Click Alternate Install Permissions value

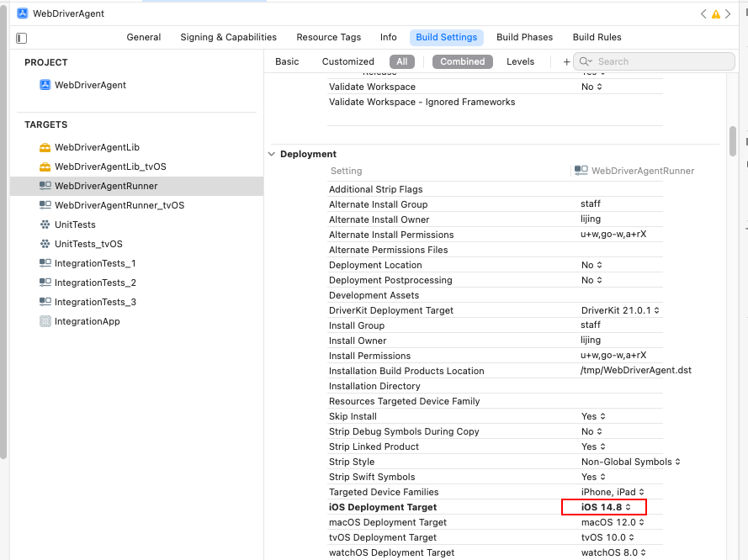click(x=613, y=234)
